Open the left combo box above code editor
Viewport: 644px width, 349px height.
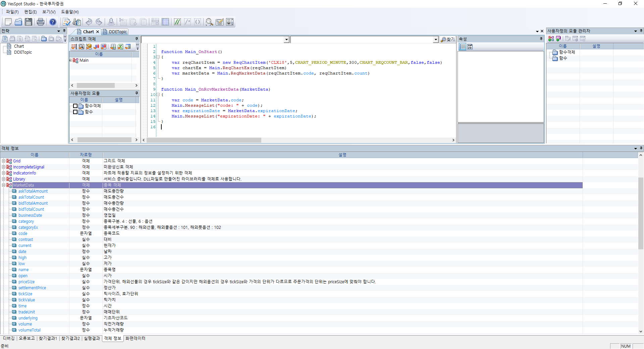[x=286, y=40]
